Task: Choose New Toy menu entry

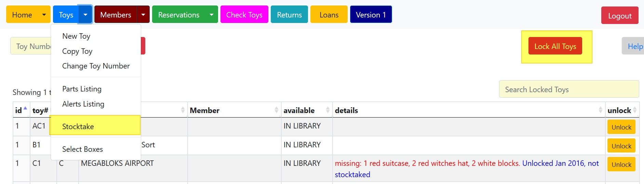Action: point(76,36)
